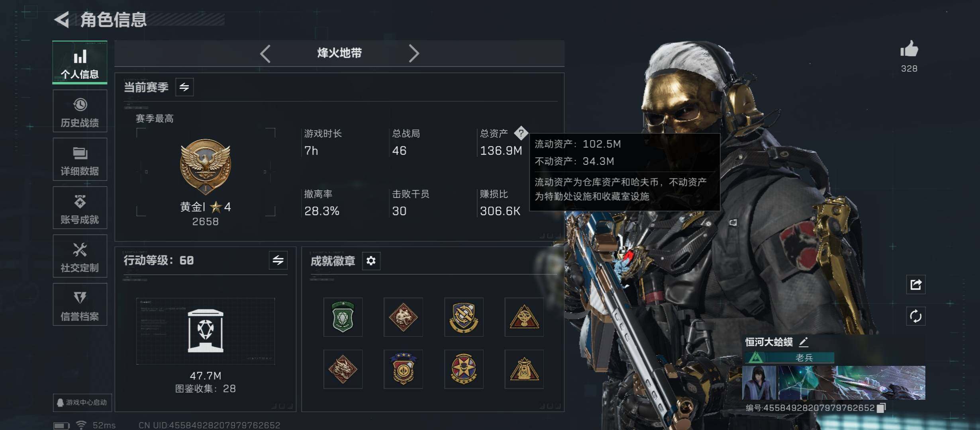Toggle the 当前赛季 season switch button
980x430 pixels.
(x=184, y=87)
